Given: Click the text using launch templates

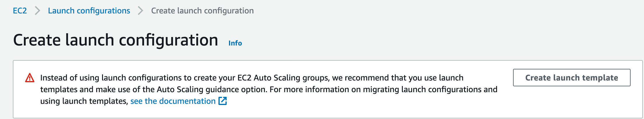Looking at the screenshot, I should click(84, 101).
